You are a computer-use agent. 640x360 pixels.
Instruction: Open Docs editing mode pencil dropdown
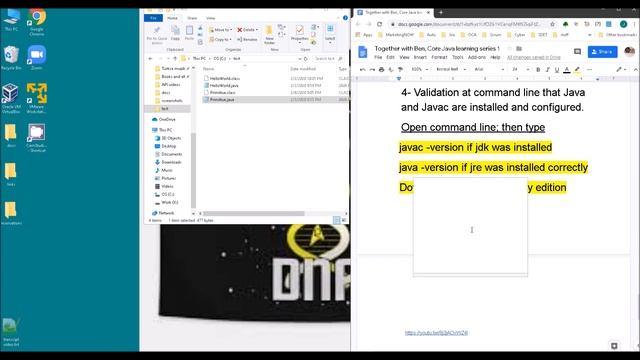622,70
